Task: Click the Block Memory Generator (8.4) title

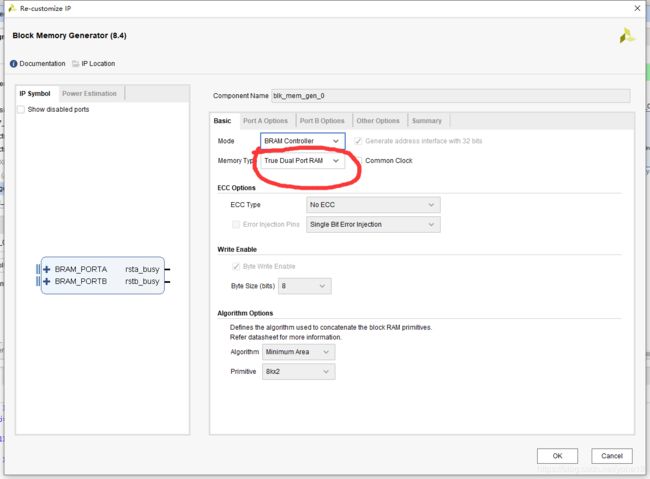Action: (x=69, y=36)
